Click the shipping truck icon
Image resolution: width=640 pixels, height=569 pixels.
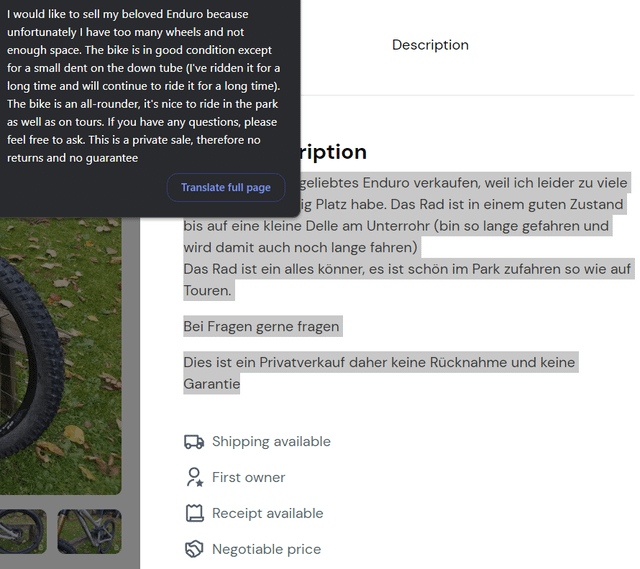[x=194, y=442]
